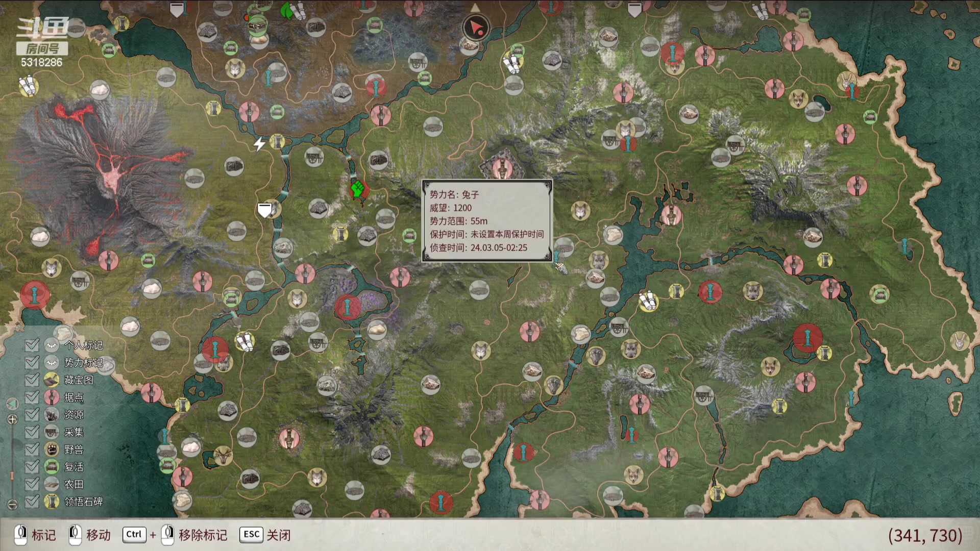The image size is (980, 551).
Task: Click the zoom out minus button
Action: point(12,504)
